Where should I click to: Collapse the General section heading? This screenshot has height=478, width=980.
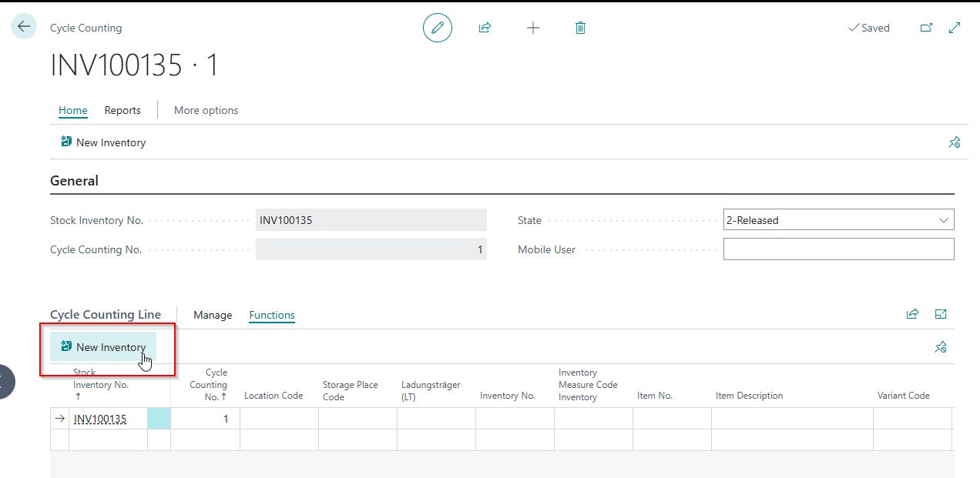click(74, 181)
